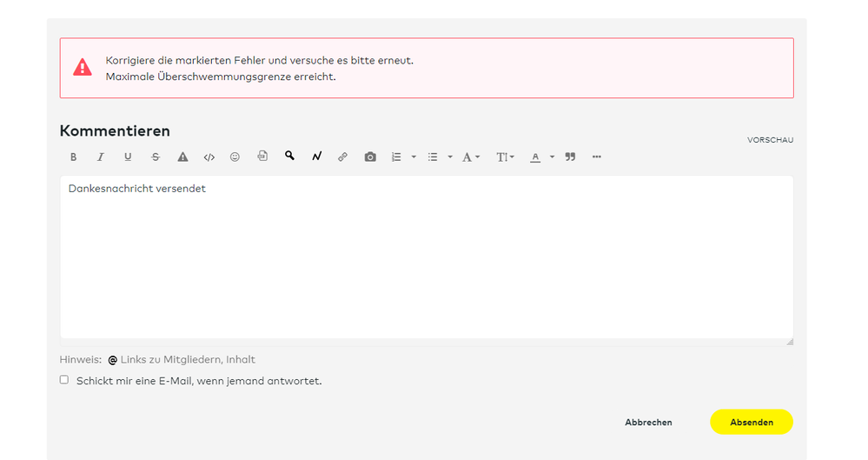Open the emoji smiley picker
This screenshot has width=868, height=460.
tap(235, 157)
